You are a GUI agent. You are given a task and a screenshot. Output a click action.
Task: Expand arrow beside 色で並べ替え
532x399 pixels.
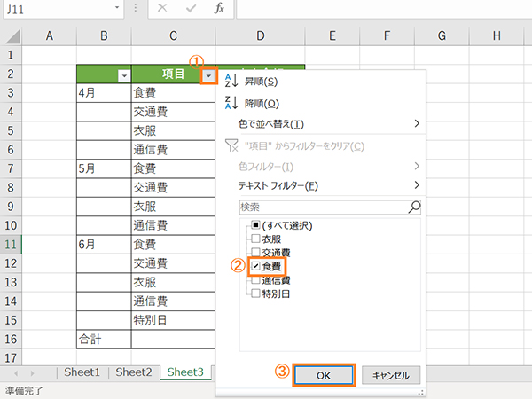pyautogui.click(x=417, y=123)
